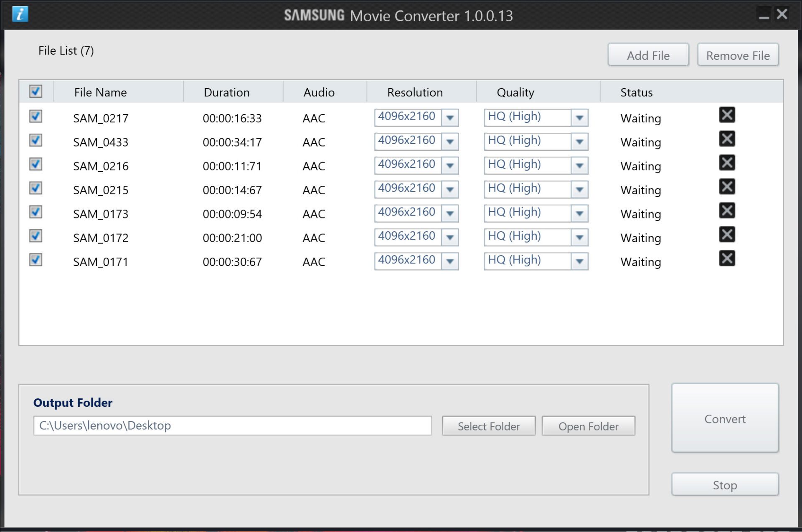This screenshot has height=532, width=802.
Task: Uncheck the SAM_0173 file checkbox
Action: tap(36, 212)
